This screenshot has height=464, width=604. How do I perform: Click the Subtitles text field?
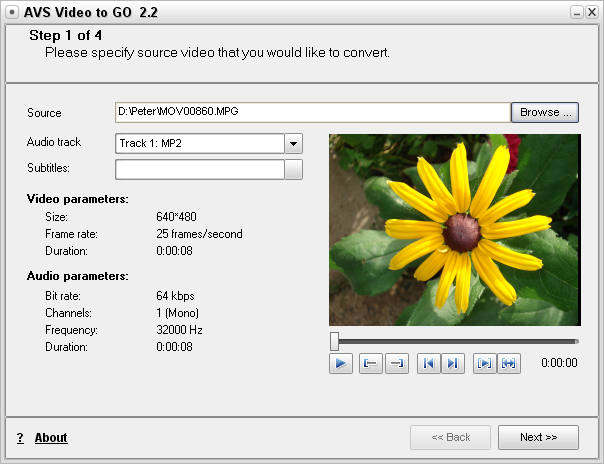(200, 169)
